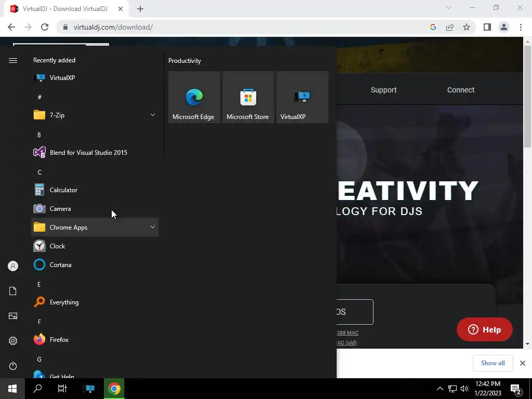Expand the 7-Zip folder chevron
This screenshot has width=532, height=399.
point(153,115)
